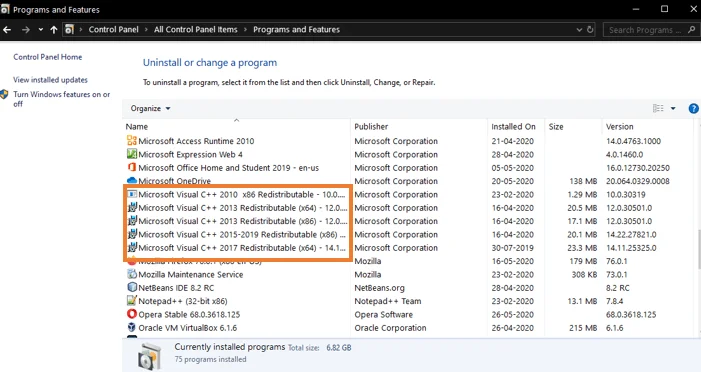This screenshot has width=701, height=372.
Task: Open Control Panel Home link
Action: [47, 57]
